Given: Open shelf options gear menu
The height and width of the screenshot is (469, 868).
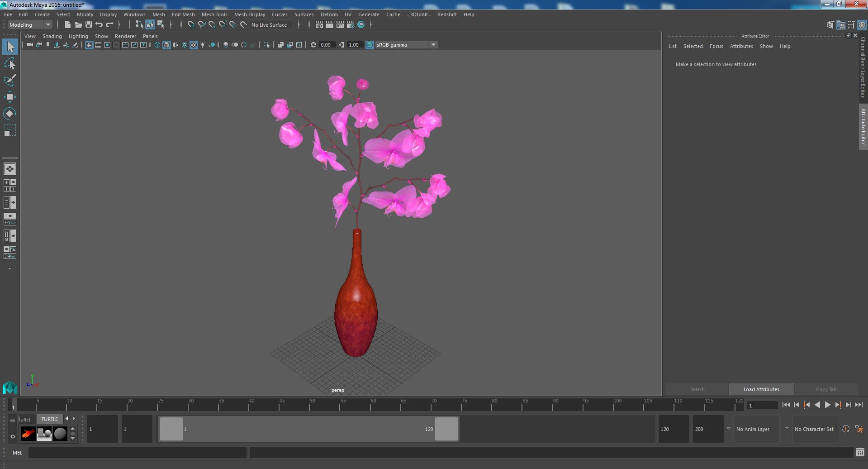Looking at the screenshot, I should tap(13, 436).
